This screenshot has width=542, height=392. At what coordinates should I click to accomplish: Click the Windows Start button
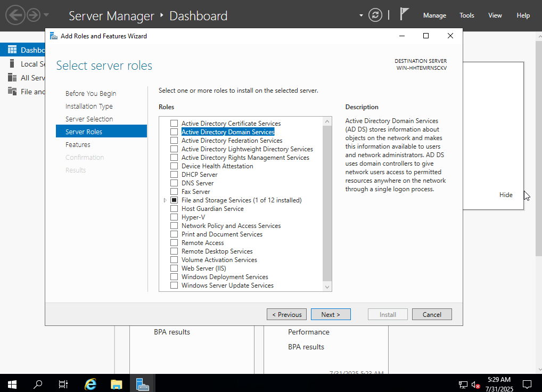12,383
